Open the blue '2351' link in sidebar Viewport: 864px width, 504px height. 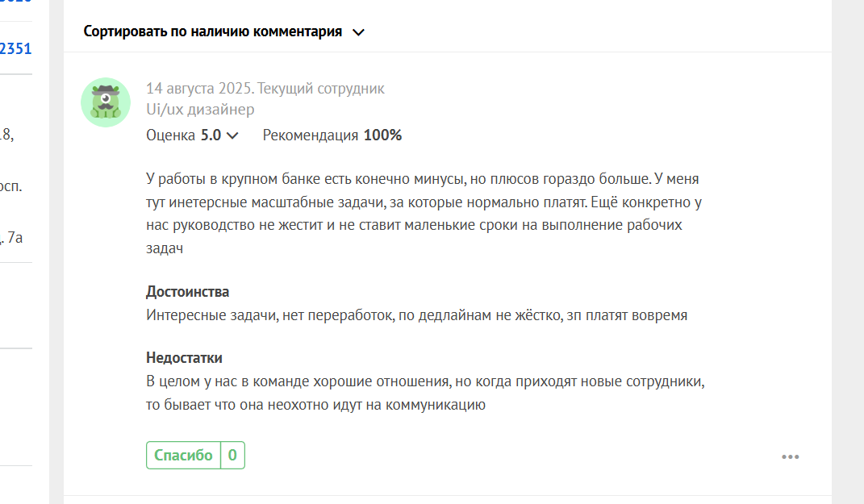[15, 49]
